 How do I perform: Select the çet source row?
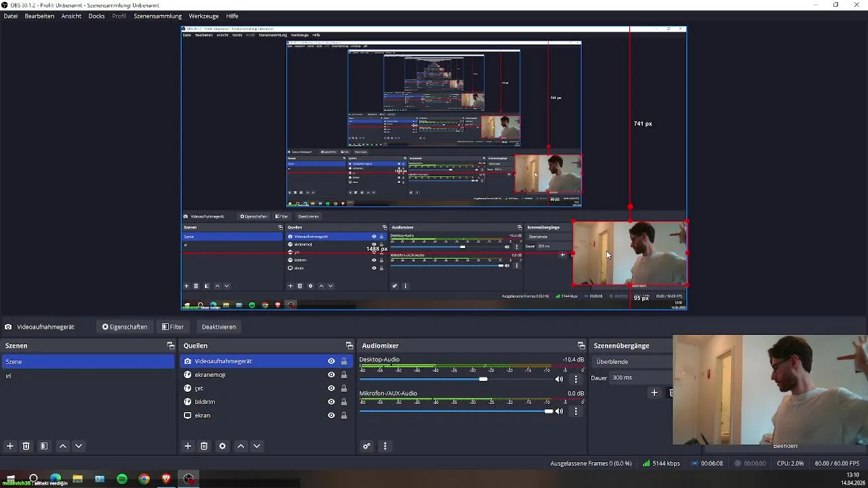[265, 388]
